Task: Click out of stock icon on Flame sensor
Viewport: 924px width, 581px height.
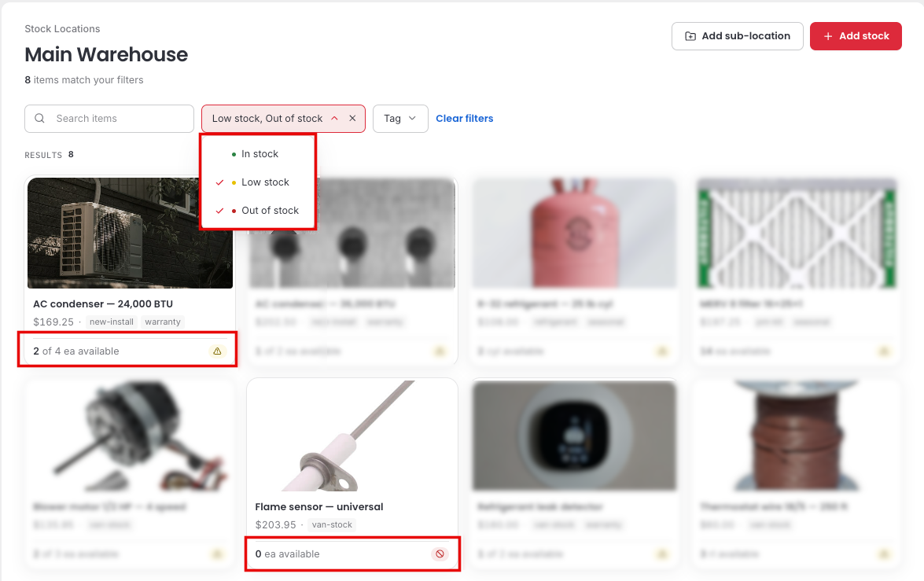Action: (440, 554)
